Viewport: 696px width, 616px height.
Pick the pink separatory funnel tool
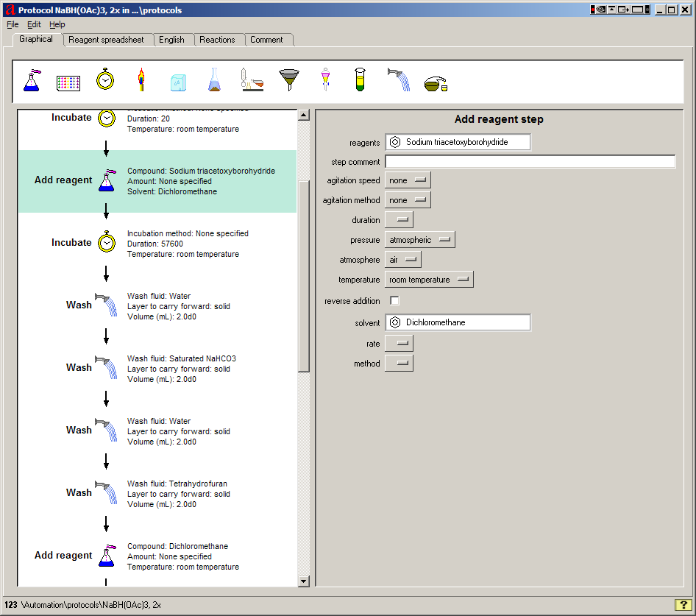pos(325,80)
